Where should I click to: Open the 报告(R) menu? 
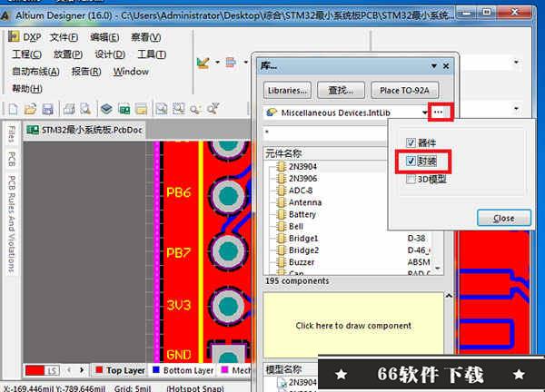point(86,72)
